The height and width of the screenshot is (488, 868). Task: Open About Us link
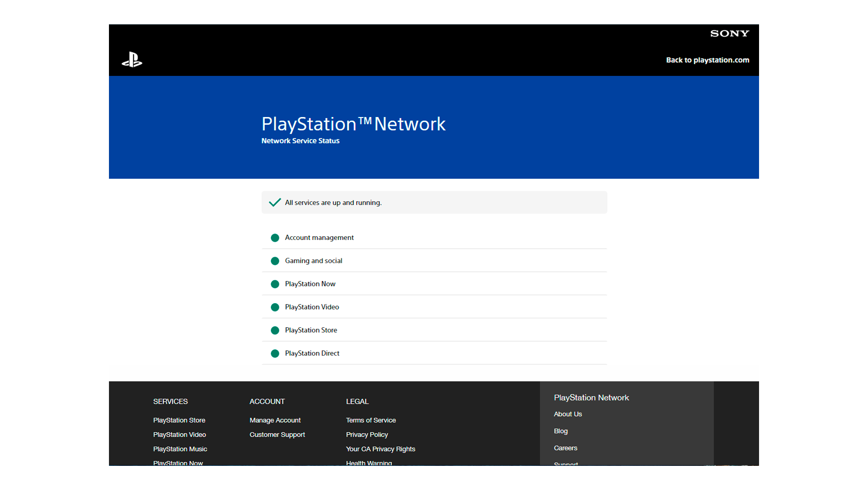coord(568,414)
